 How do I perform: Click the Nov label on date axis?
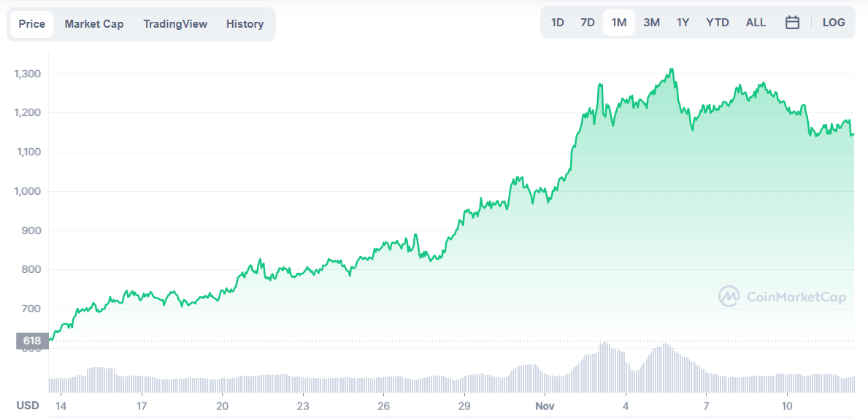pos(545,406)
